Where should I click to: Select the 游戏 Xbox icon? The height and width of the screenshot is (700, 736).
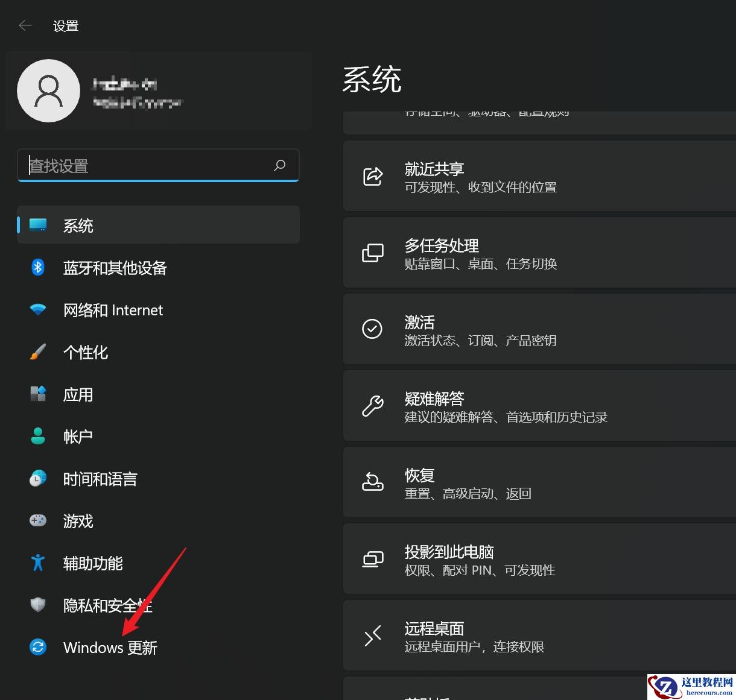click(x=37, y=520)
